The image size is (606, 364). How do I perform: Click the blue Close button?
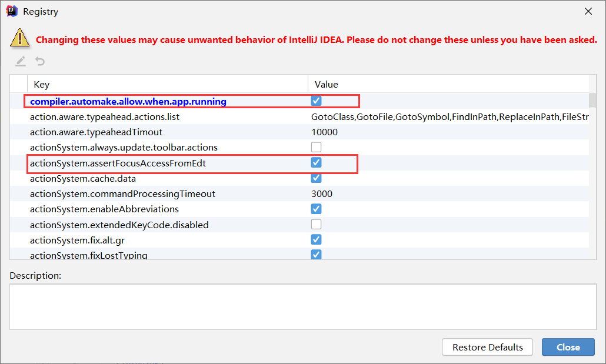568,347
